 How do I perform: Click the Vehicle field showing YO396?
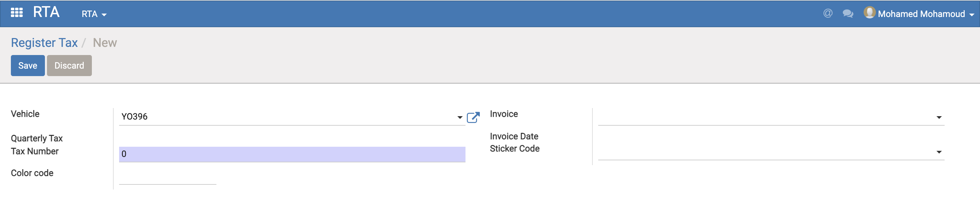click(292, 117)
